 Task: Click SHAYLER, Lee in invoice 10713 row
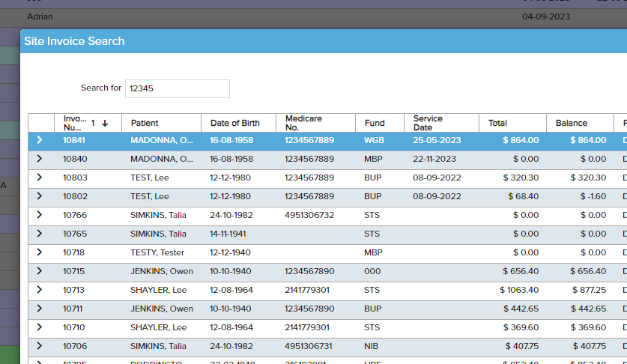click(158, 290)
